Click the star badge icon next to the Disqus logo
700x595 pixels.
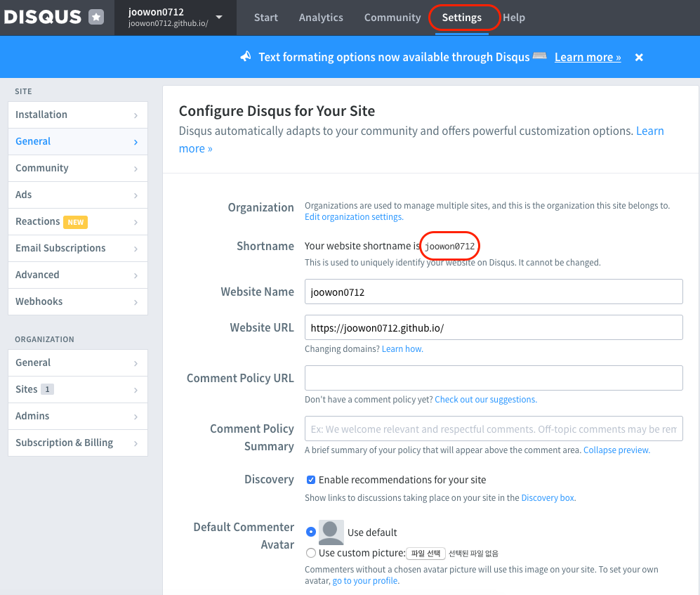(x=96, y=17)
